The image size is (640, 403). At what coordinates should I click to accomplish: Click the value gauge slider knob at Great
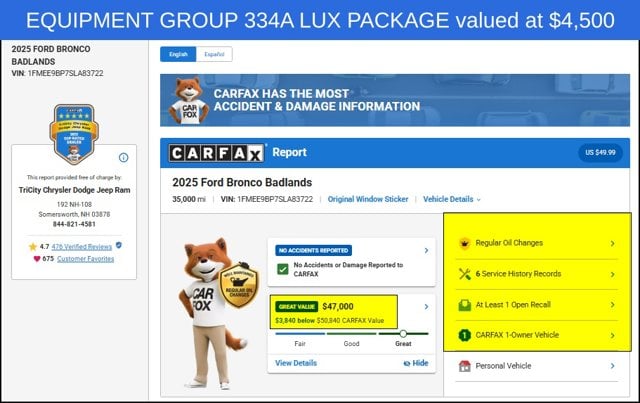tap(403, 334)
